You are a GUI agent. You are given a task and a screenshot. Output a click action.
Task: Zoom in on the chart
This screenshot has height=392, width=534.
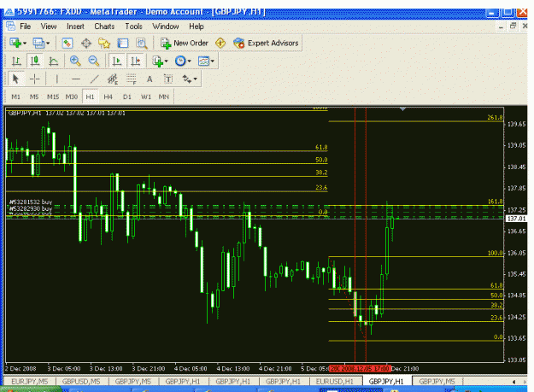point(75,61)
